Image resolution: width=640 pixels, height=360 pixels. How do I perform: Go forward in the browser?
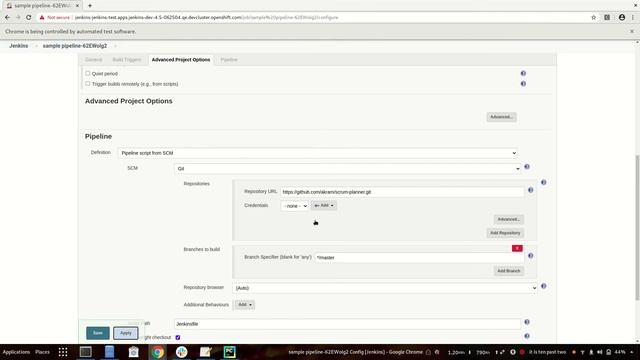(18, 18)
